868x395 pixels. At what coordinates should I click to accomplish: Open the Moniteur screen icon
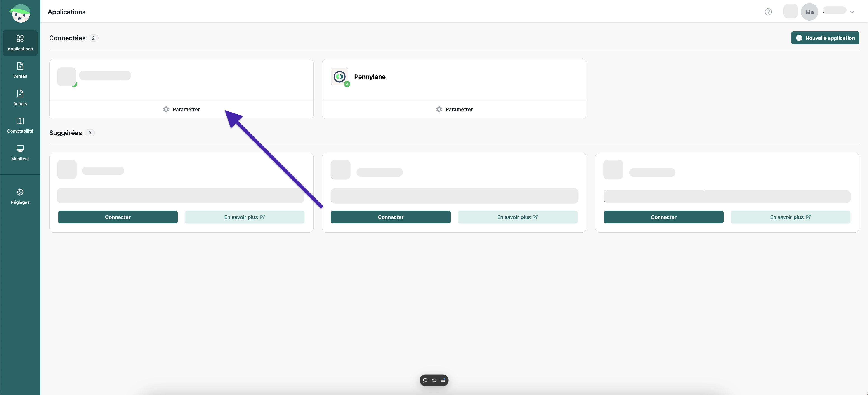(20, 148)
